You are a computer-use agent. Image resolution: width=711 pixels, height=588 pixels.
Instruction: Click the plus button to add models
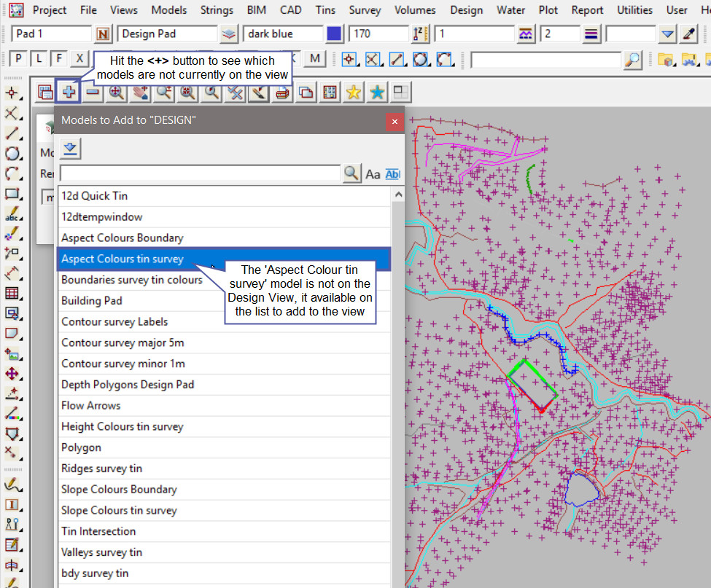tap(69, 93)
